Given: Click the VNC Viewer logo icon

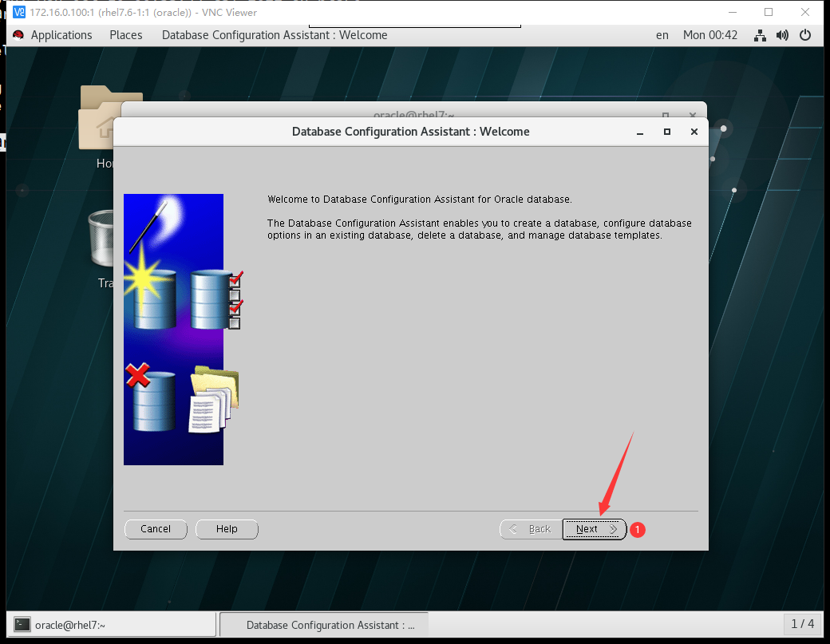Looking at the screenshot, I should click(19, 12).
